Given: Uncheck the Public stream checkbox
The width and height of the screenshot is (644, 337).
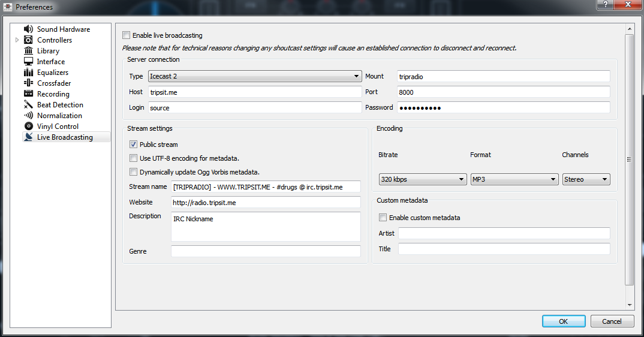Looking at the screenshot, I should point(134,145).
